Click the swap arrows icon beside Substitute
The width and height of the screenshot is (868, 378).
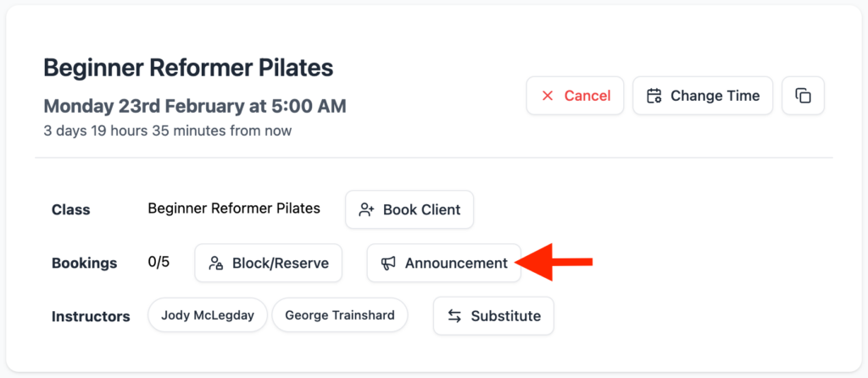pos(454,316)
